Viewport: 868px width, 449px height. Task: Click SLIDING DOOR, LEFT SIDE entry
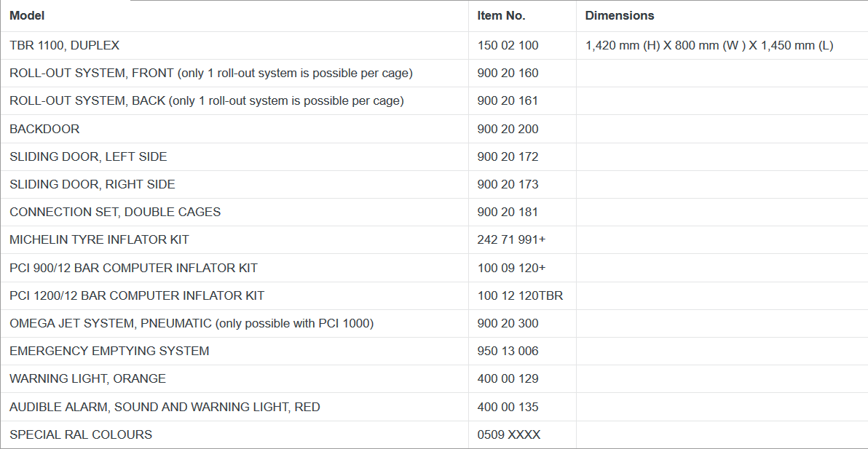pos(88,156)
